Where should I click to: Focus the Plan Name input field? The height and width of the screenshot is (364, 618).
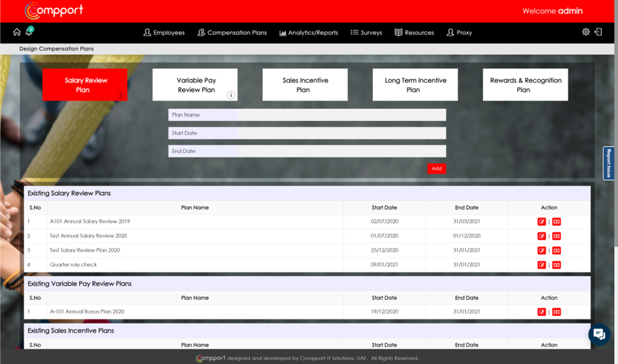point(341,115)
